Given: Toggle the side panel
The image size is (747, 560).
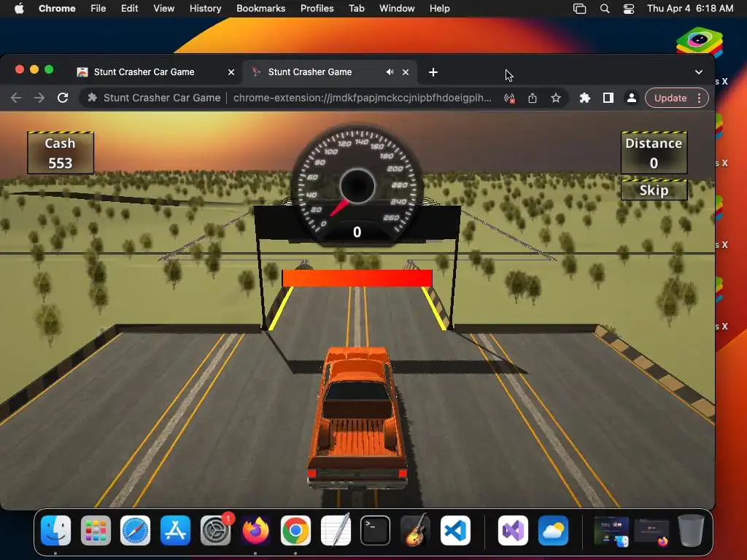Looking at the screenshot, I should (608, 98).
